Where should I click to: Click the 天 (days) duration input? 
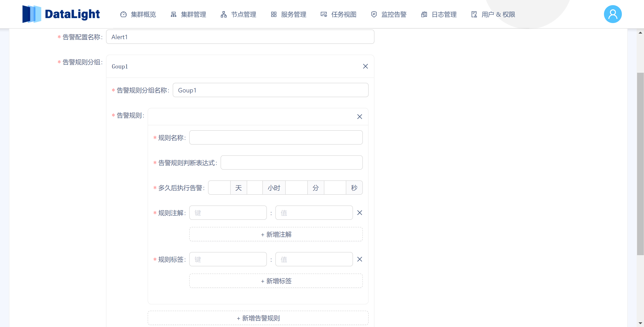(x=219, y=188)
